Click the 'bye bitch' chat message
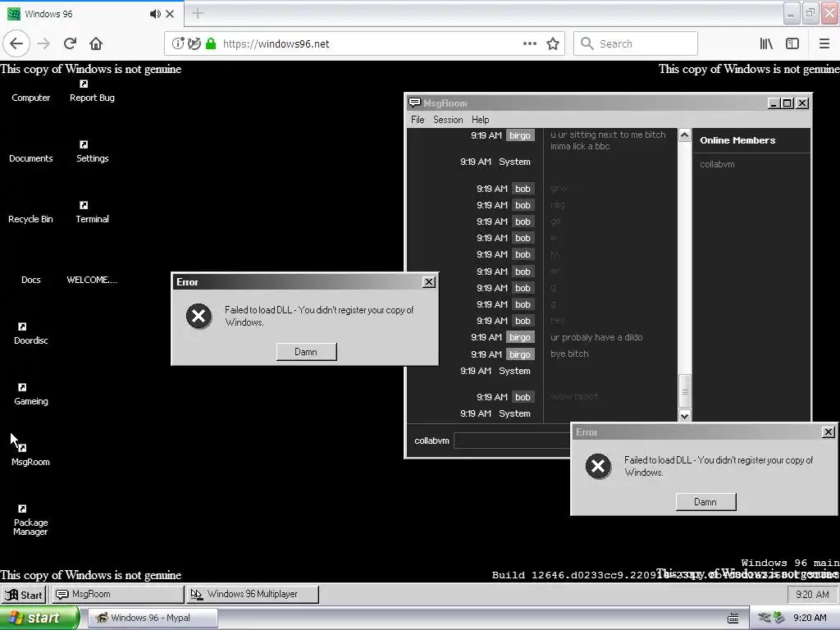 [569, 354]
